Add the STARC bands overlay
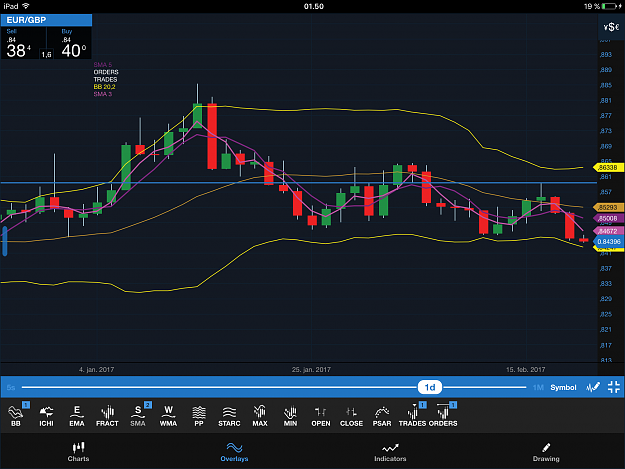 pyautogui.click(x=229, y=416)
